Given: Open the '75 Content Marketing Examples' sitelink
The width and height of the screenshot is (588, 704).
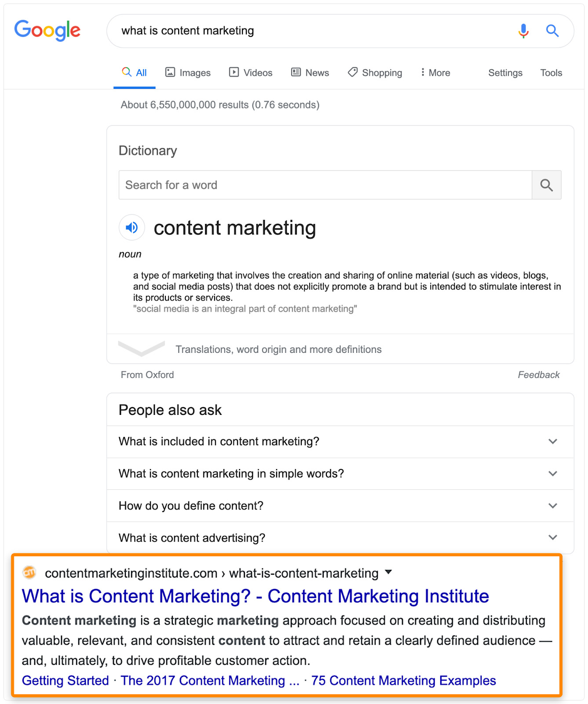Looking at the screenshot, I should point(403,680).
